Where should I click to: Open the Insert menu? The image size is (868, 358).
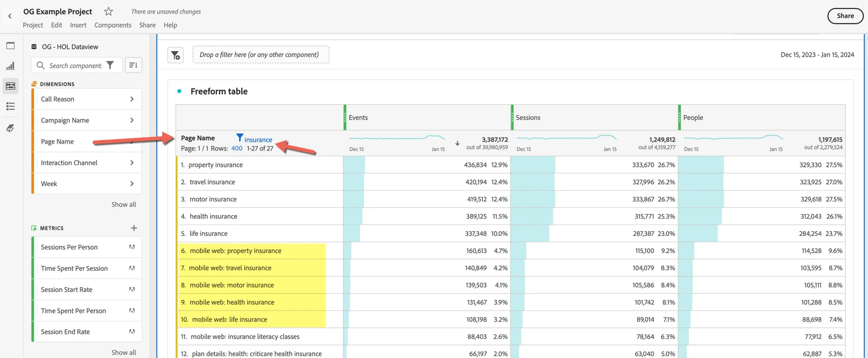78,25
